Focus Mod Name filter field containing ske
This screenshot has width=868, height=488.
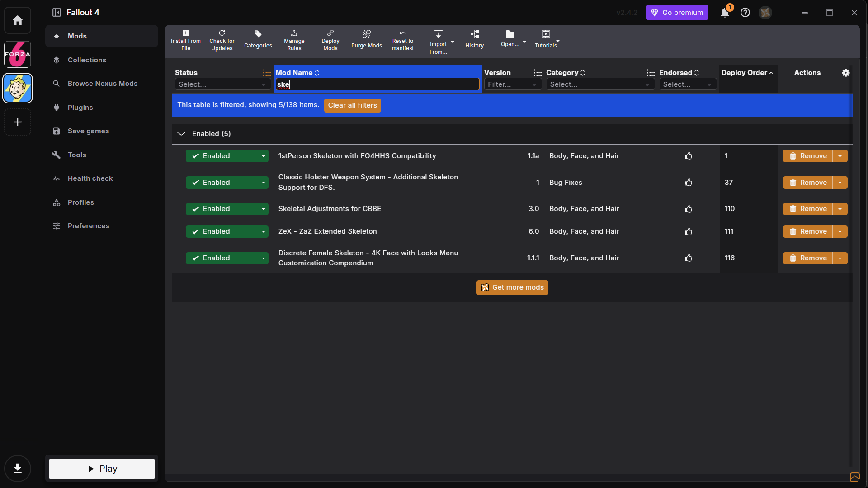point(377,84)
